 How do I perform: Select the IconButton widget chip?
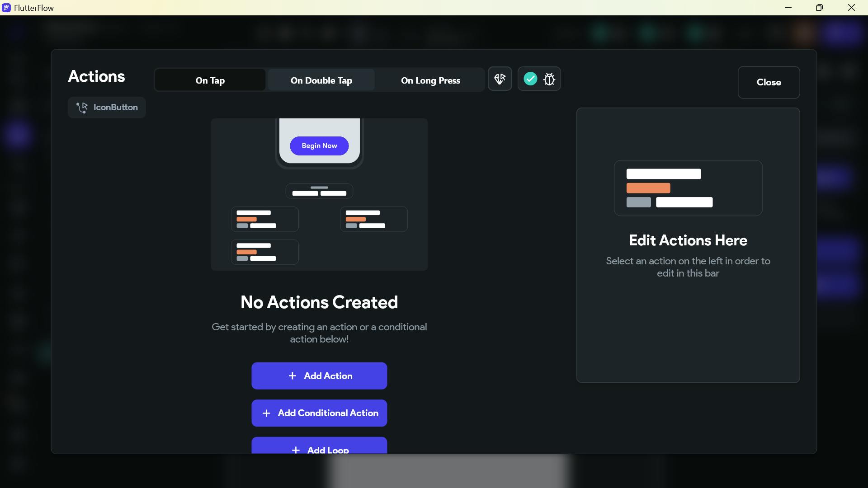pos(107,108)
